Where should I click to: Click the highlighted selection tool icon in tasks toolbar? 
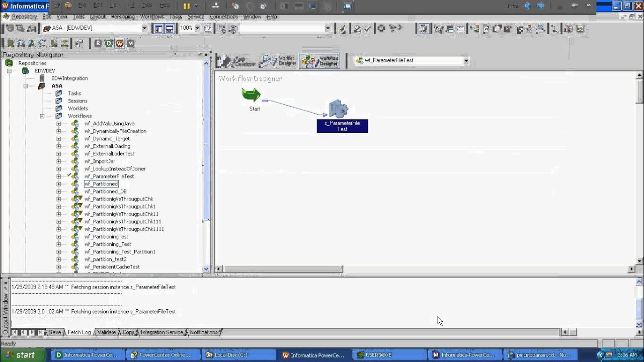[424, 29]
